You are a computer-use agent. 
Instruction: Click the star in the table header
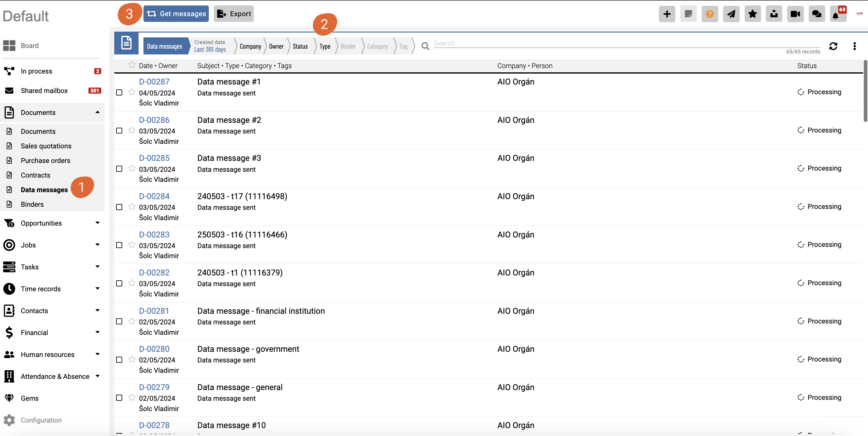(132, 65)
